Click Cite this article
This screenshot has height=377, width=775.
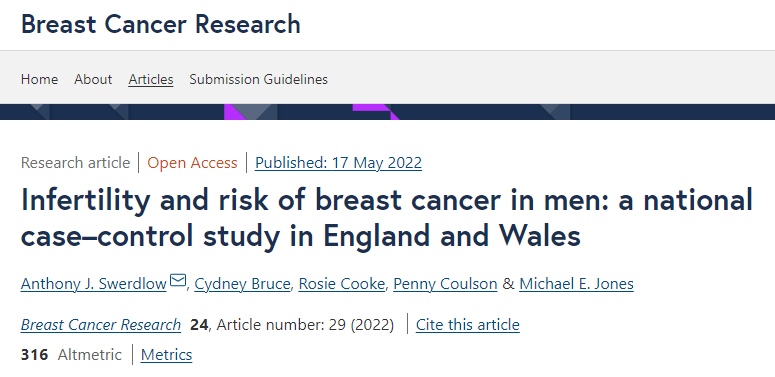tap(468, 325)
